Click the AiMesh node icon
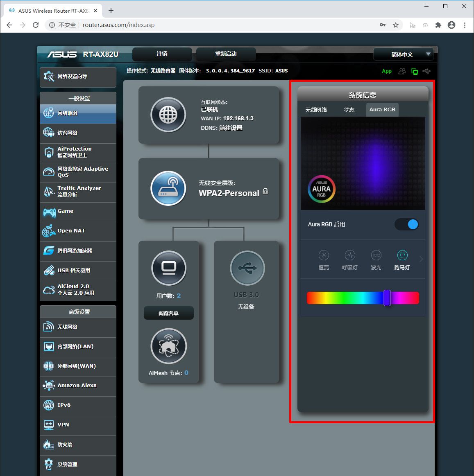This screenshot has height=476, width=474. [168, 346]
